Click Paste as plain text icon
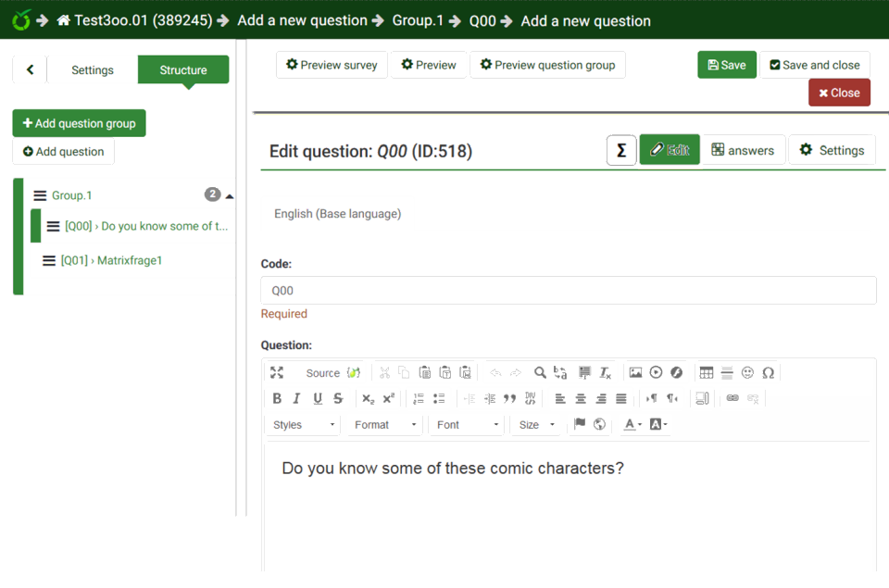Image resolution: width=889 pixels, height=588 pixels. tap(445, 372)
